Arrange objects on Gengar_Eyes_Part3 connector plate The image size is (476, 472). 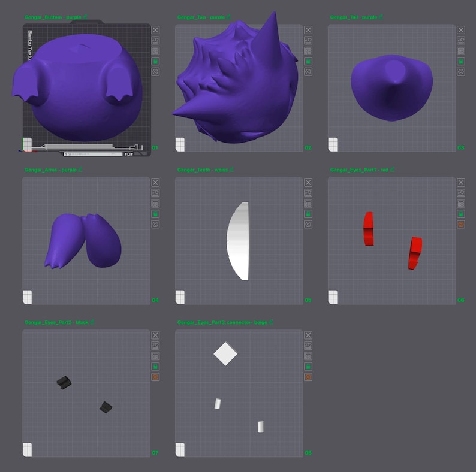tap(308, 356)
